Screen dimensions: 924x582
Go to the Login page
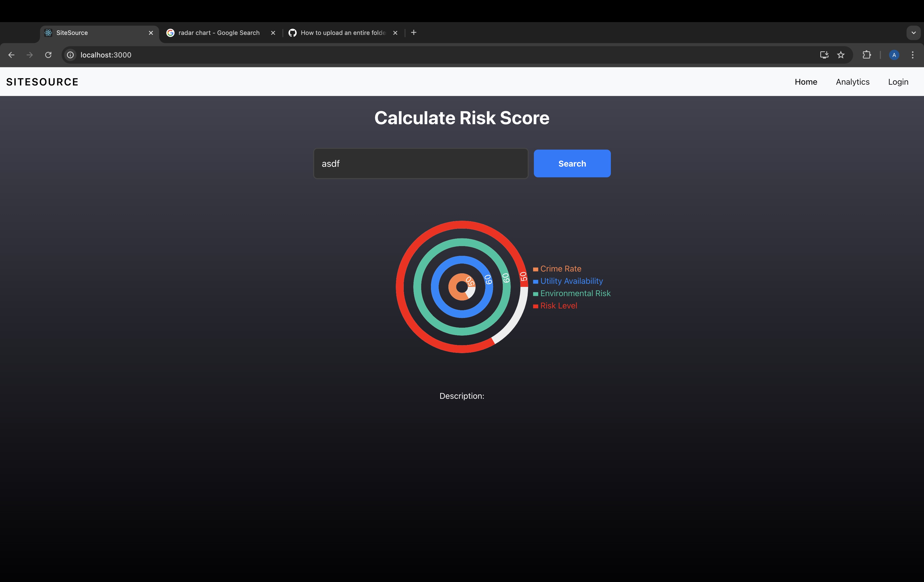[898, 82]
